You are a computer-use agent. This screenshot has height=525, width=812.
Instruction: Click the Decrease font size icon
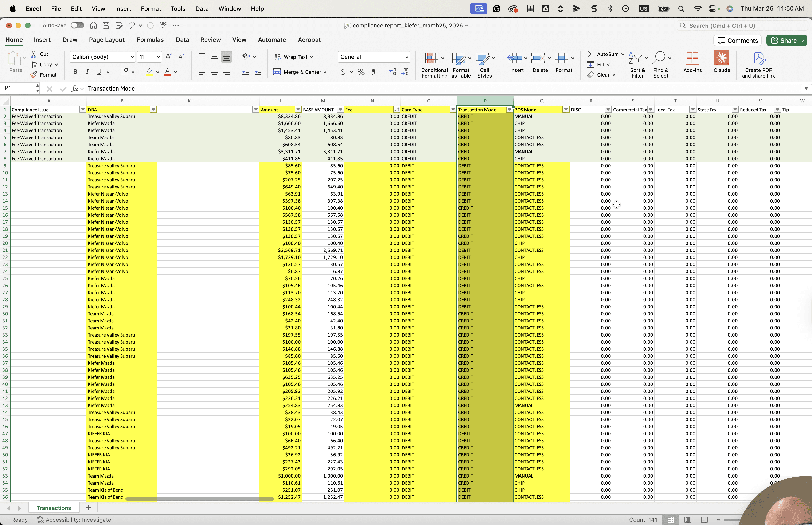(x=181, y=57)
